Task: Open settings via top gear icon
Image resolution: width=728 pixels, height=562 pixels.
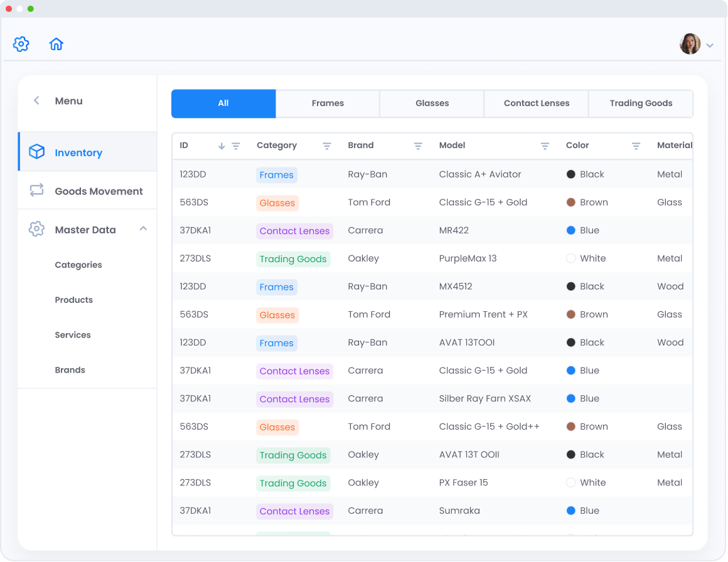Action: (x=21, y=44)
